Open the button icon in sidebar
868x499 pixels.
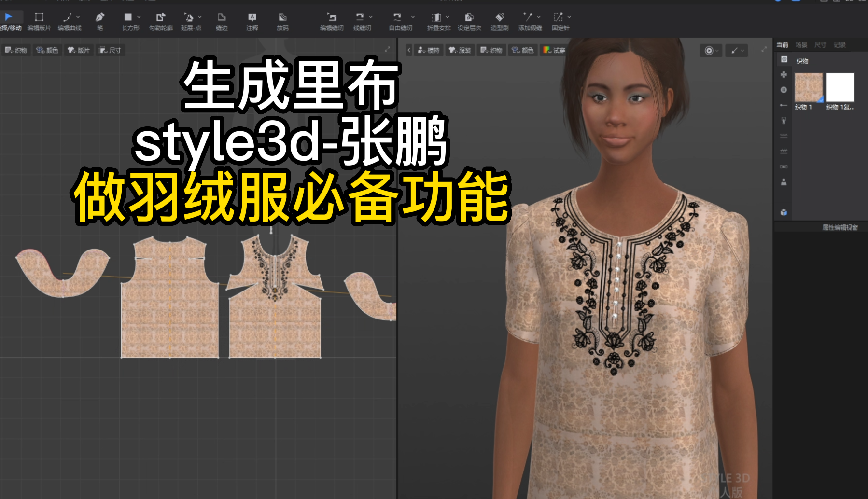point(784,90)
